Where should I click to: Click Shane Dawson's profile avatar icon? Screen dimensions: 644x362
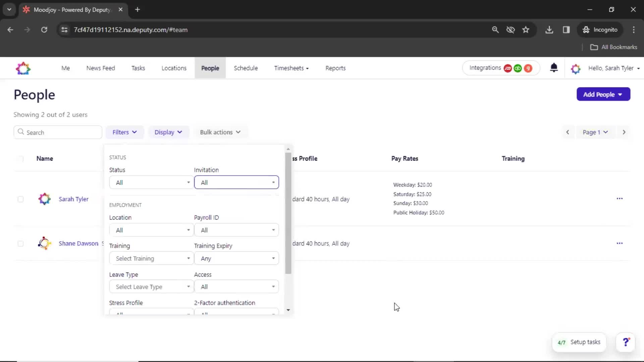[x=44, y=243]
